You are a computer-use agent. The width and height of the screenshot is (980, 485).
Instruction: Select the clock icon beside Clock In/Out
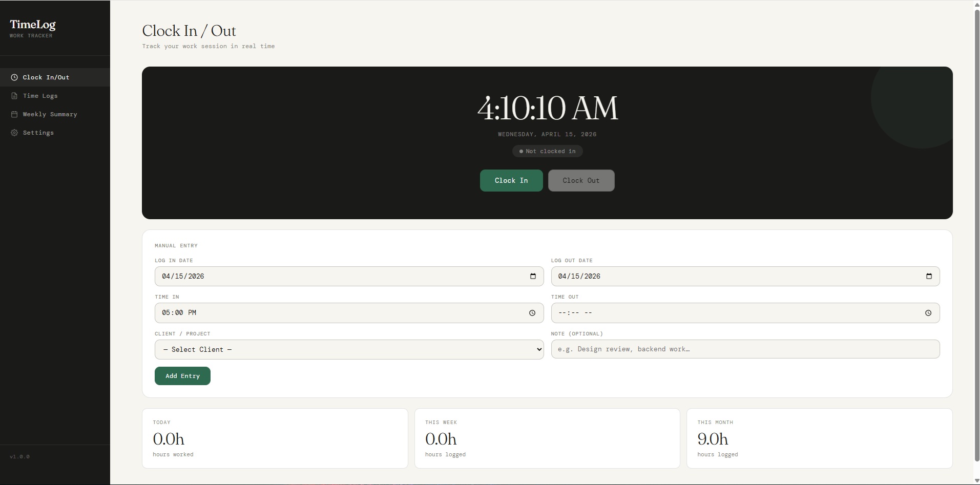point(14,77)
